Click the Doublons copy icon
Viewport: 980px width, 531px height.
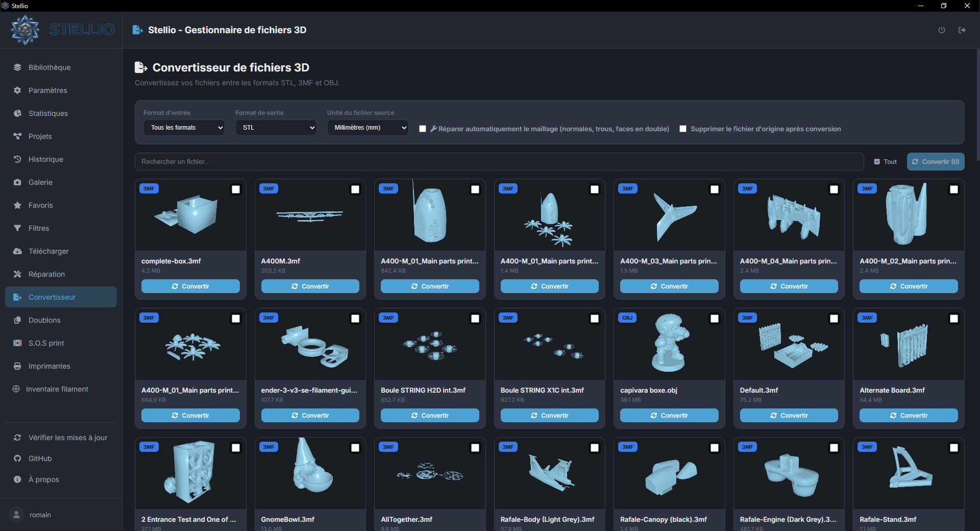(17, 320)
